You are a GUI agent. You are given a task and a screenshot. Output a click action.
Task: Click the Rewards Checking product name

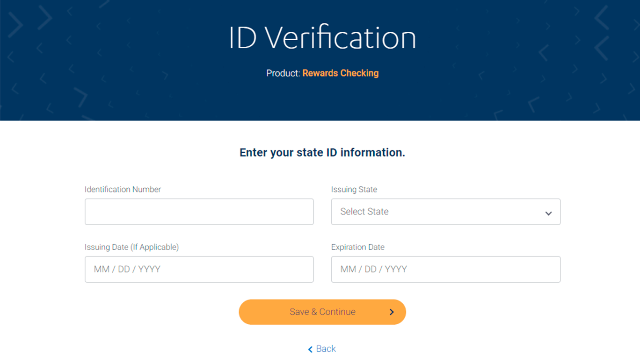340,73
